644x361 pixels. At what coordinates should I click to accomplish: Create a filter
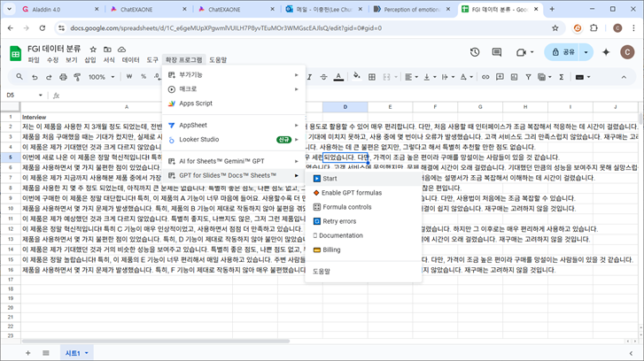point(528,77)
